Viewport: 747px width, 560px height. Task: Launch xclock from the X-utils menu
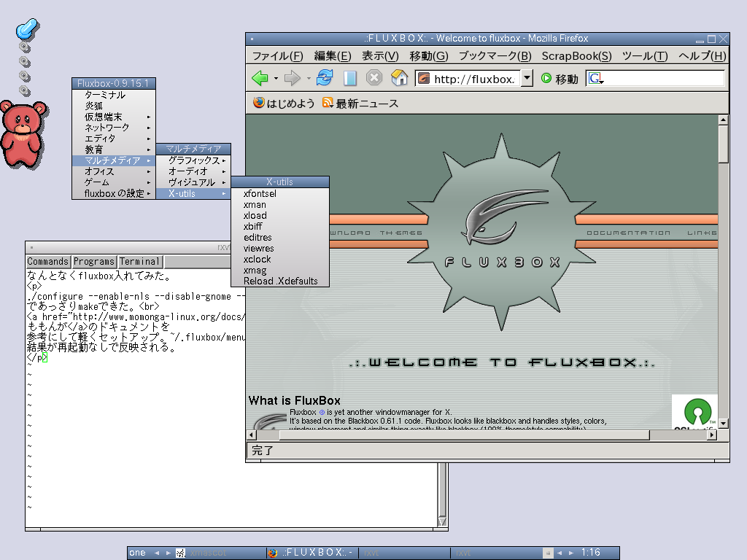(x=280, y=260)
